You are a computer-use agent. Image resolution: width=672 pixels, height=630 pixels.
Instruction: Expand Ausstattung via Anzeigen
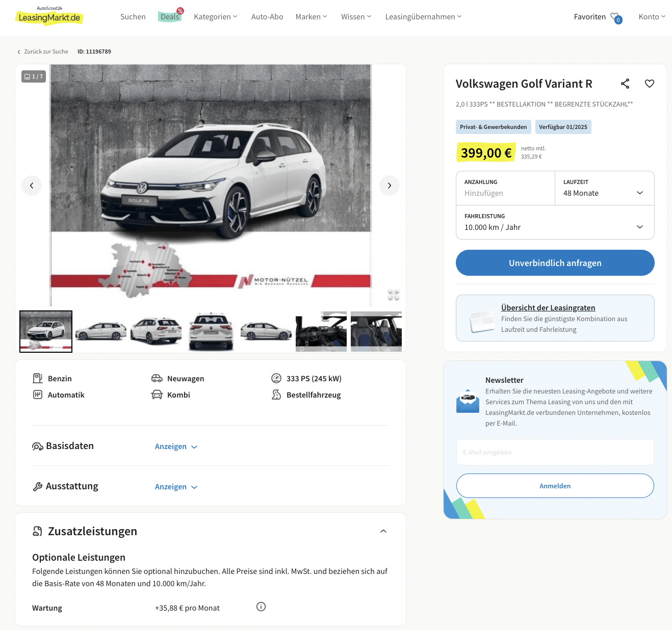click(x=176, y=487)
